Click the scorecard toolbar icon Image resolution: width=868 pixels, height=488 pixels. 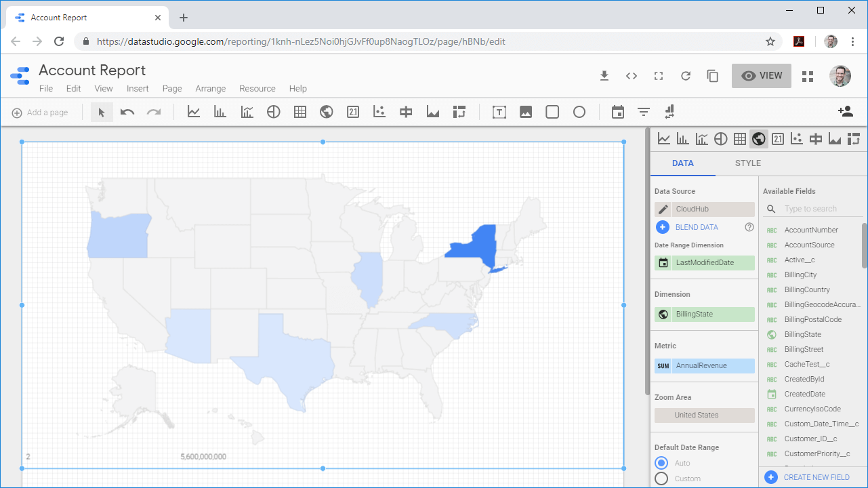(353, 112)
